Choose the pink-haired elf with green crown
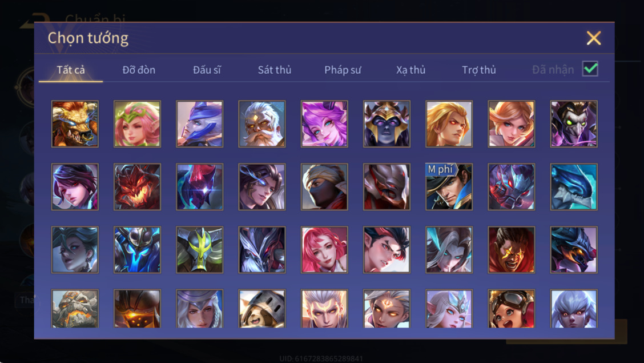 click(137, 123)
